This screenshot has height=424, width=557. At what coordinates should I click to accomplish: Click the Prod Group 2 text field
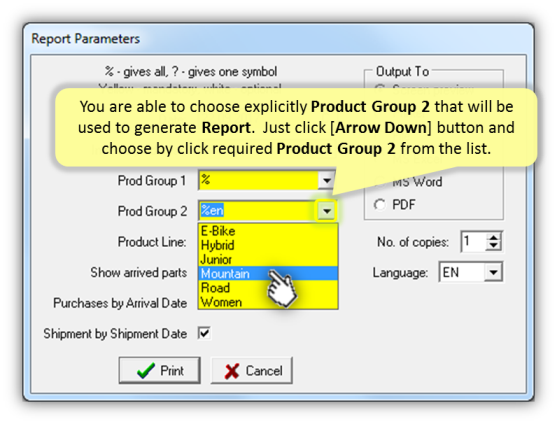258,211
